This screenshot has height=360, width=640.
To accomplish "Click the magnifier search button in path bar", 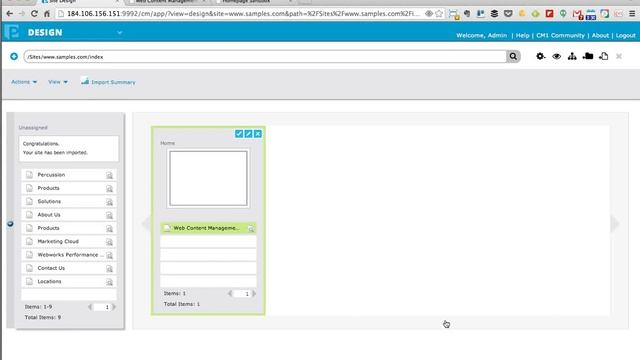I will 513,56.
